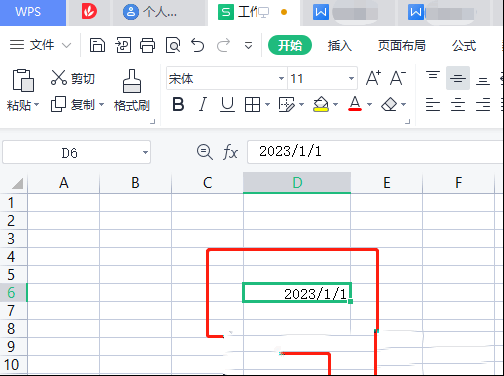Image resolution: width=504 pixels, height=376 pixels.
Task: Switch to the 插入 tab
Action: click(x=339, y=45)
